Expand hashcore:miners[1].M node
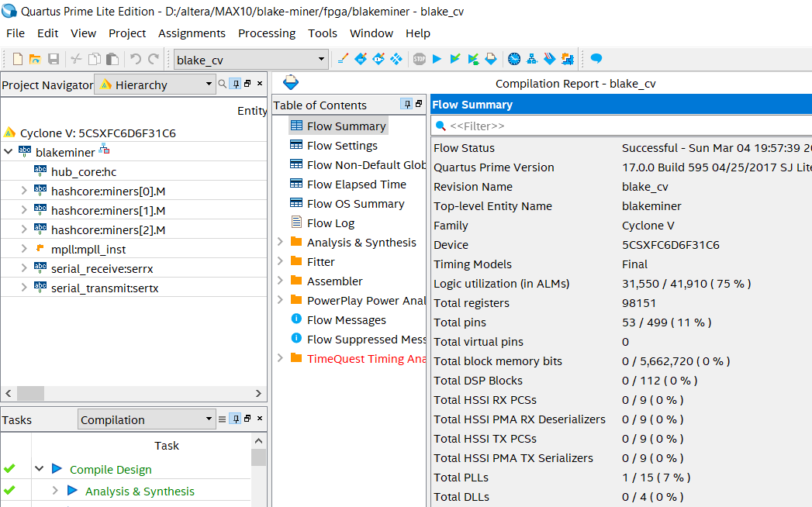Screen dimensions: 812x507 24,210
